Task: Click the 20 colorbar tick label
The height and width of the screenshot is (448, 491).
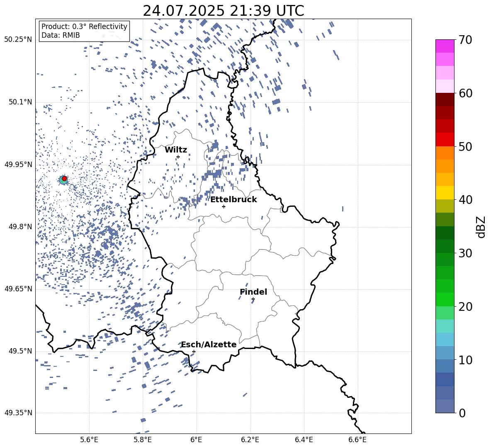Action: point(465,306)
